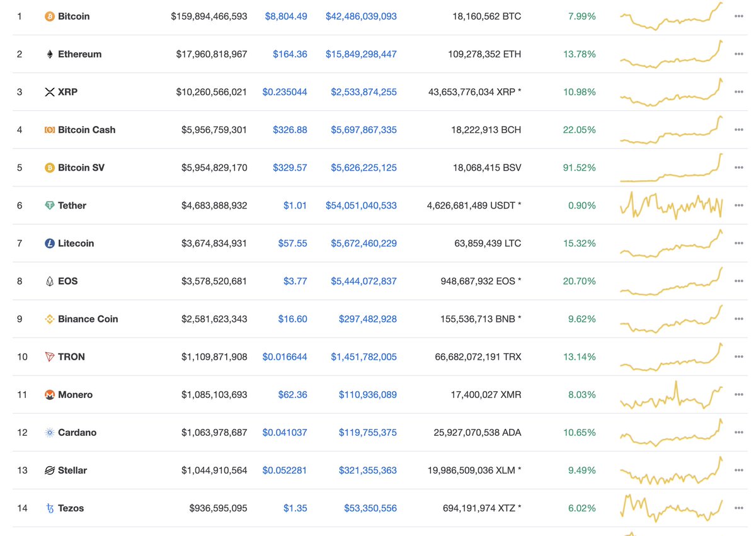Select supply 66,682,072,191 TRX
756x536 pixels.
click(x=478, y=356)
